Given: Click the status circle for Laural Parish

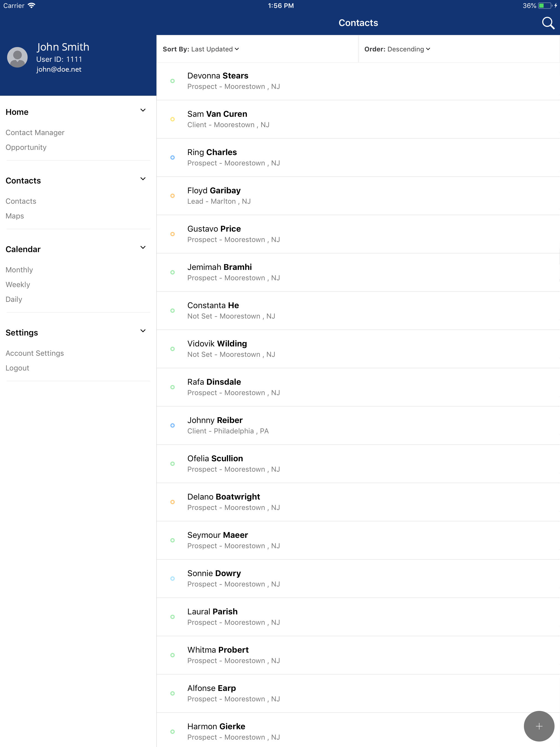Looking at the screenshot, I should click(x=172, y=617).
